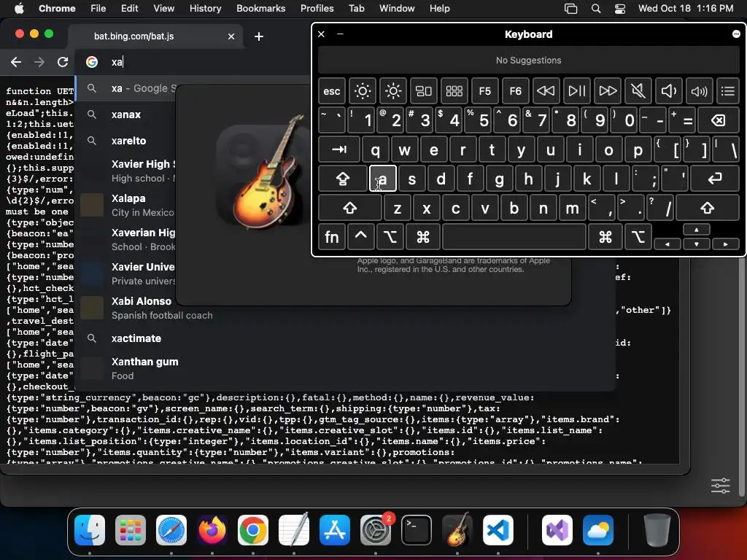Click the up arrow key
The height and width of the screenshot is (560, 747).
tap(697, 230)
